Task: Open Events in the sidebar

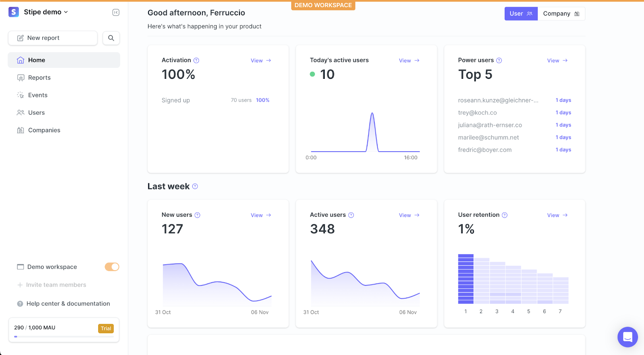Action: (x=64, y=95)
